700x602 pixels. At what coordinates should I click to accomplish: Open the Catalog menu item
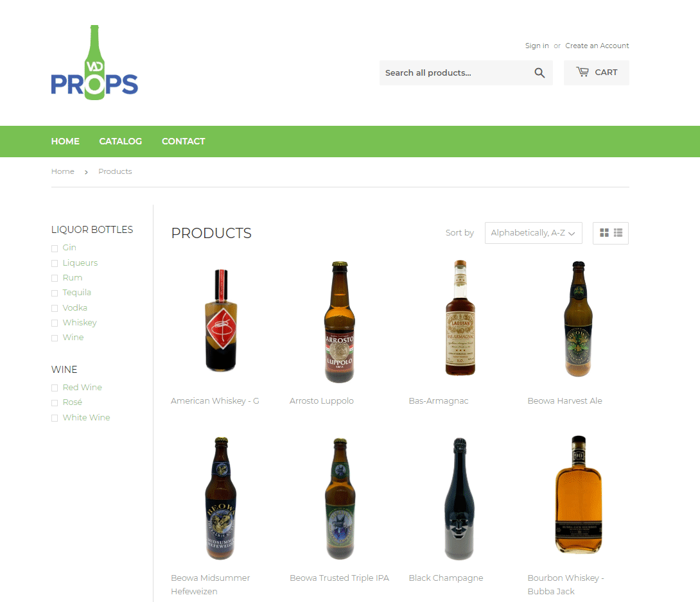tap(120, 141)
